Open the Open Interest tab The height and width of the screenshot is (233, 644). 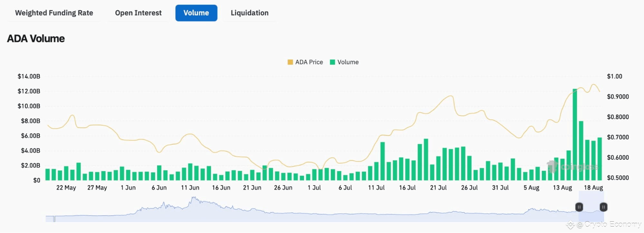pyautogui.click(x=138, y=13)
